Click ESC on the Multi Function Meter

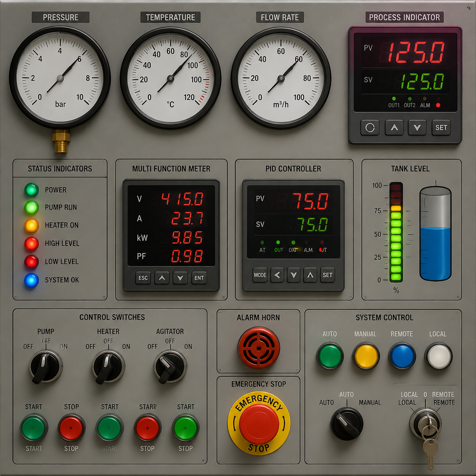coord(143,278)
